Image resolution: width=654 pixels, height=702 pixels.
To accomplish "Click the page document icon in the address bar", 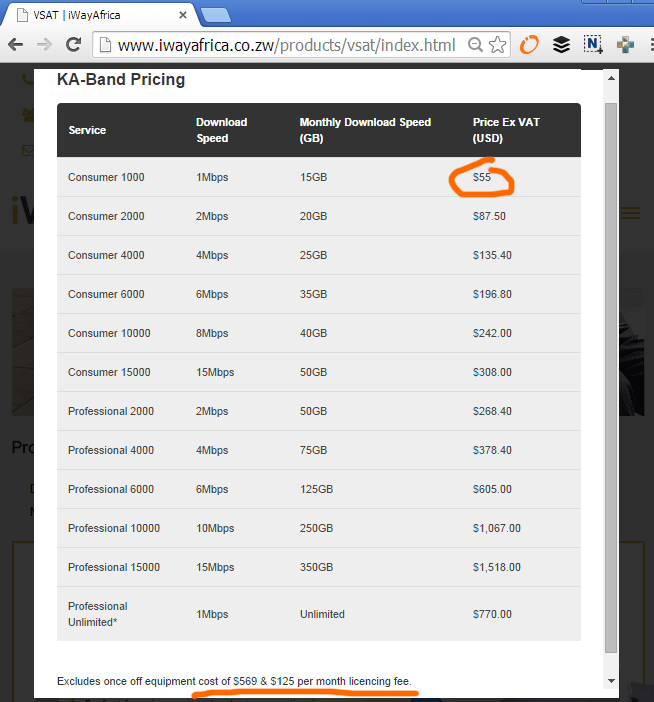I will click(105, 45).
